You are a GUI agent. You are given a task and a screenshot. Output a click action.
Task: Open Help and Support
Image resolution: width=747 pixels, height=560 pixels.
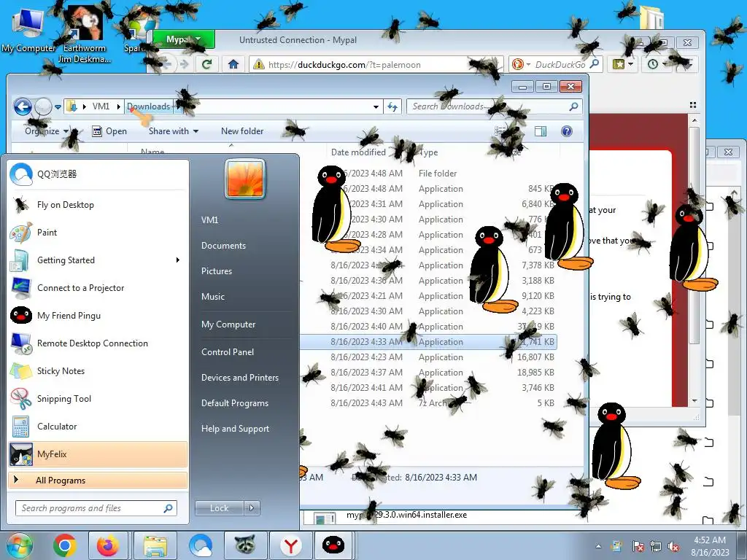pyautogui.click(x=235, y=429)
